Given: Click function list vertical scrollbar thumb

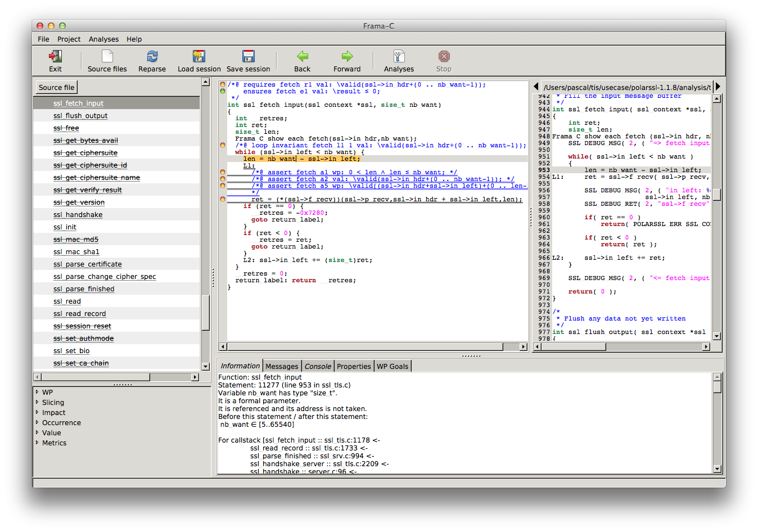Looking at the screenshot, I should (x=205, y=313).
